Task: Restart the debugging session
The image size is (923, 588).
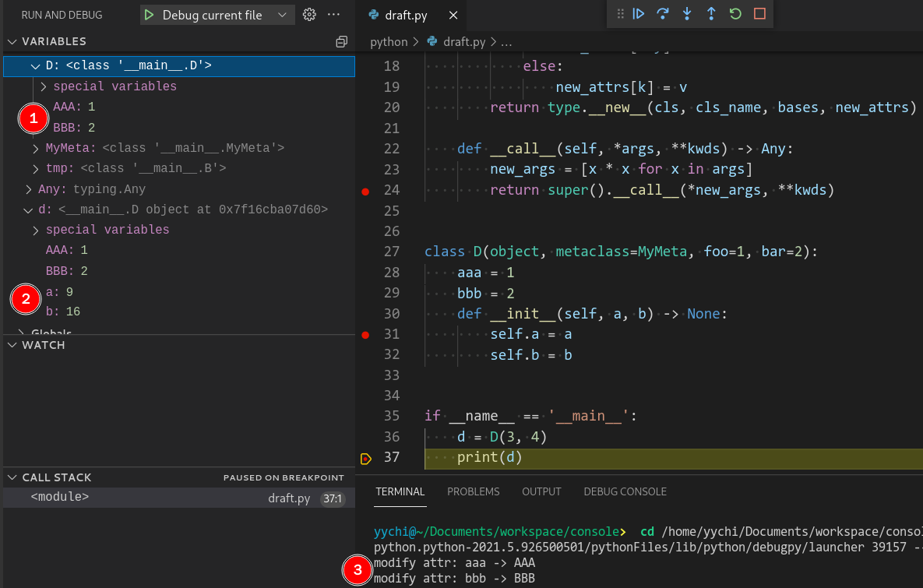Action: pos(735,14)
